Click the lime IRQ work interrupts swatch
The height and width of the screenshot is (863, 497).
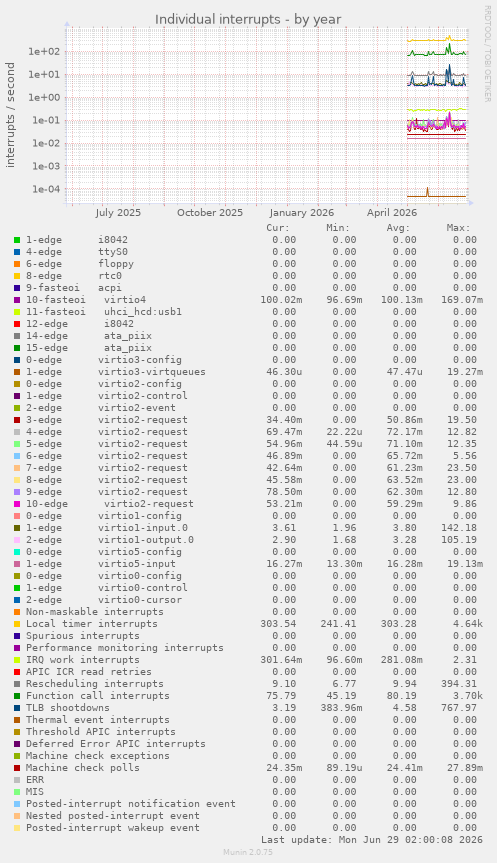17,660
